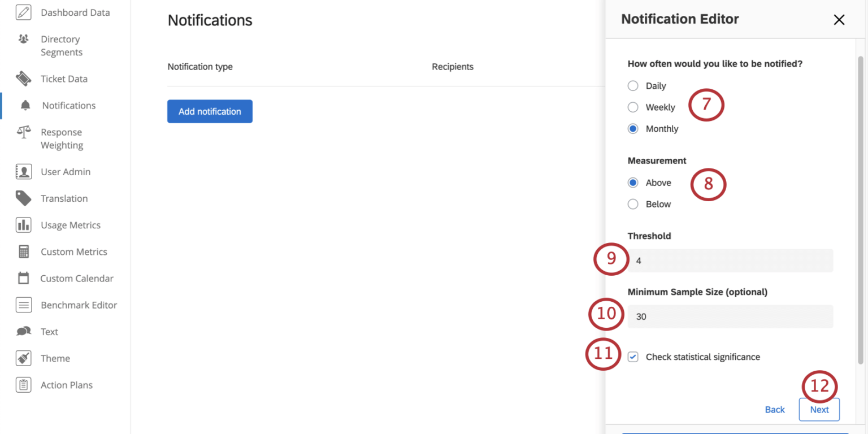Image resolution: width=868 pixels, height=434 pixels.
Task: Open the Custom Calendar icon
Action: pyautogui.click(x=23, y=278)
